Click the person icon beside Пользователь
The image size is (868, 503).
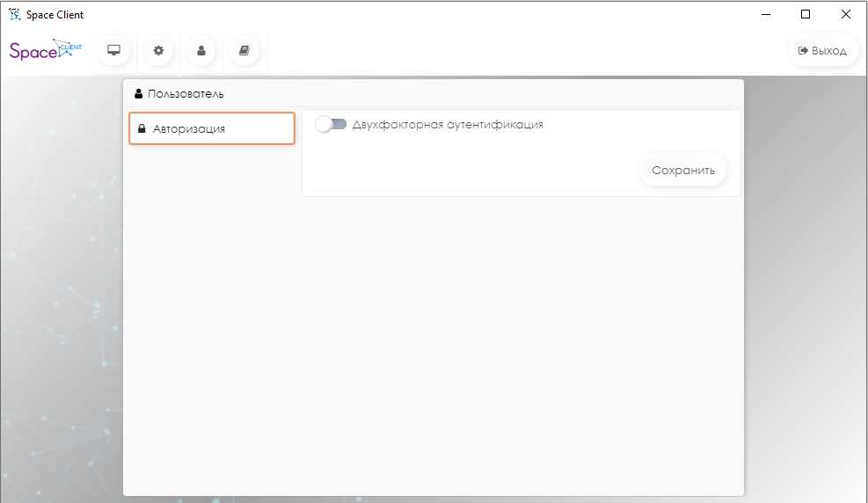tap(139, 93)
